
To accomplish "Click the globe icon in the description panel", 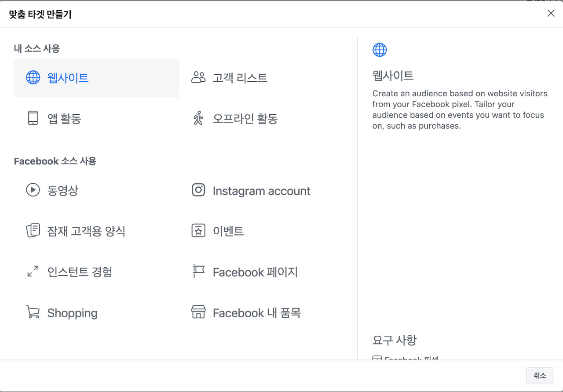I will (380, 50).
